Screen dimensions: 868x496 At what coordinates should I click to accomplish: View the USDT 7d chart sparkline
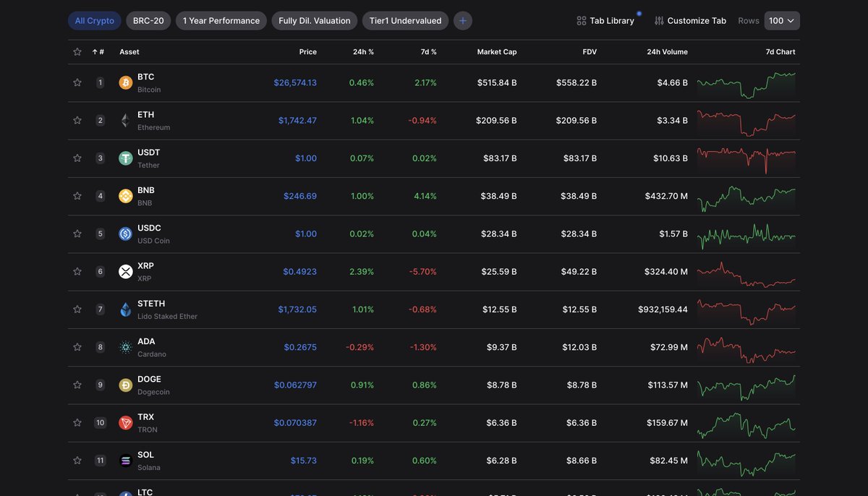click(x=746, y=159)
